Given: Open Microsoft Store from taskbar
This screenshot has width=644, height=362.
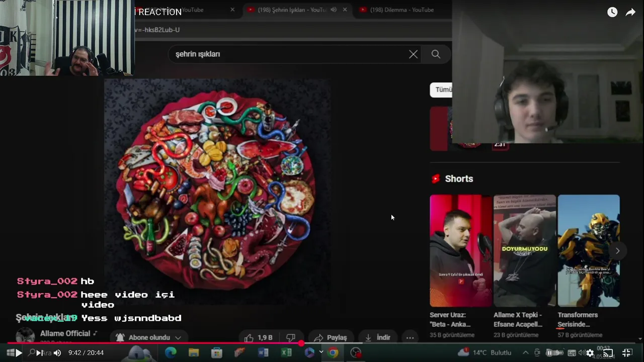Looking at the screenshot, I should [217, 353].
